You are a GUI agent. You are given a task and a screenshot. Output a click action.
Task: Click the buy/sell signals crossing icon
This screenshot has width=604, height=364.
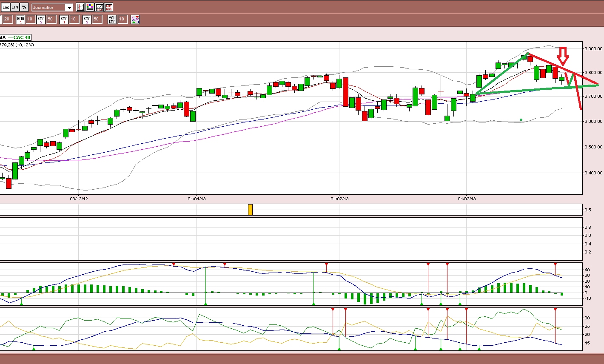click(x=135, y=19)
